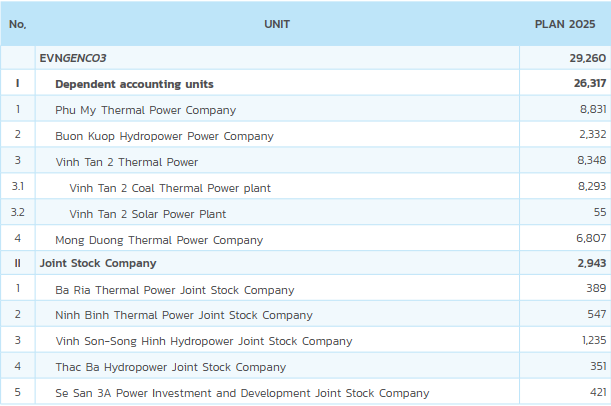Select the value 6,807
This screenshot has height=406, width=611.
pyautogui.click(x=591, y=238)
